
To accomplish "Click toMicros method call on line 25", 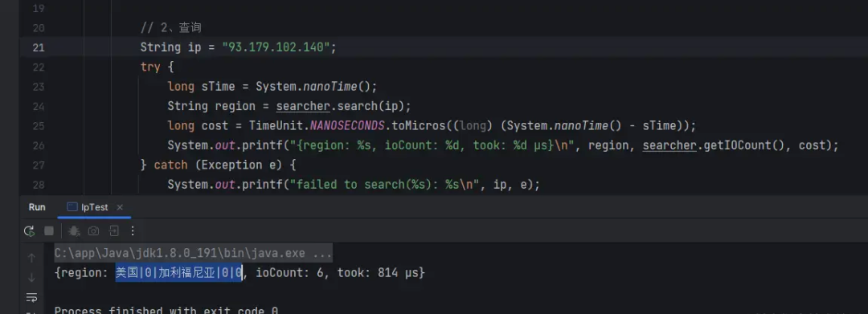I will tap(419, 126).
